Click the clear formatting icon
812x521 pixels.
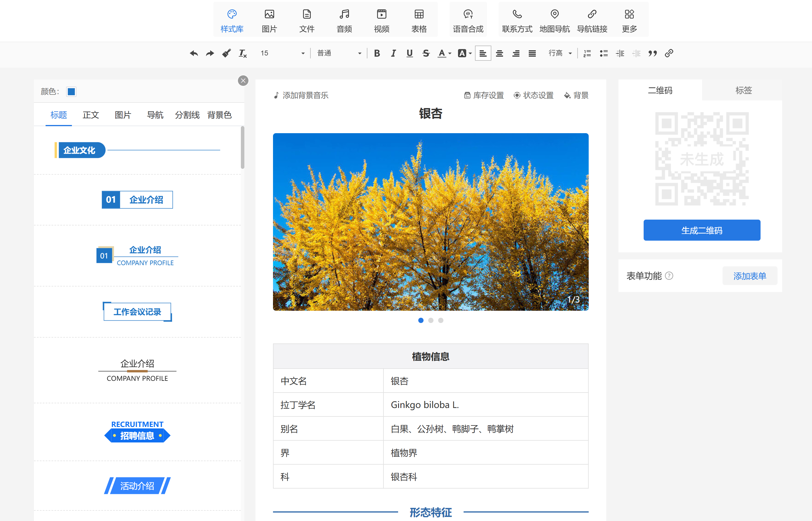click(x=242, y=53)
